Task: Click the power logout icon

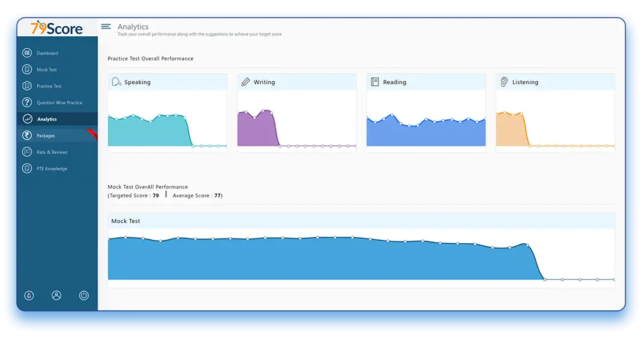Action: tap(84, 295)
